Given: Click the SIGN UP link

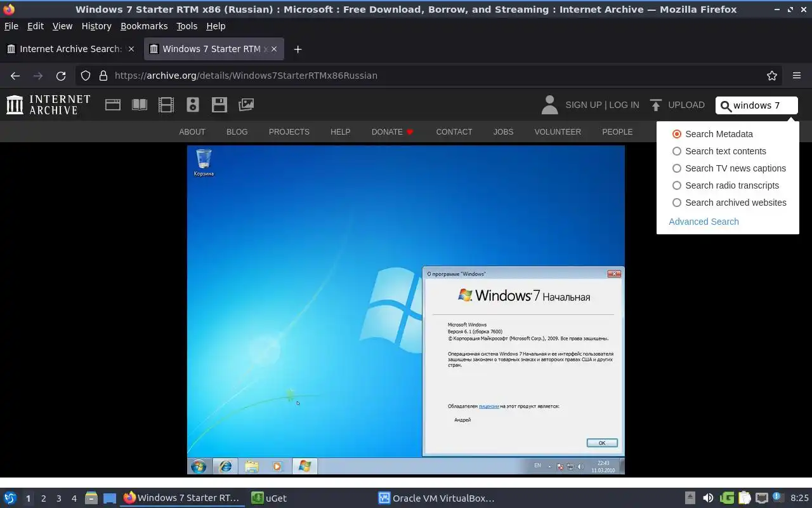Looking at the screenshot, I should [584, 105].
